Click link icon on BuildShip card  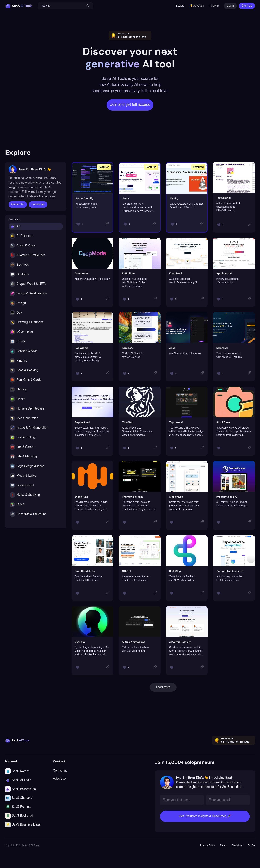click(x=202, y=593)
